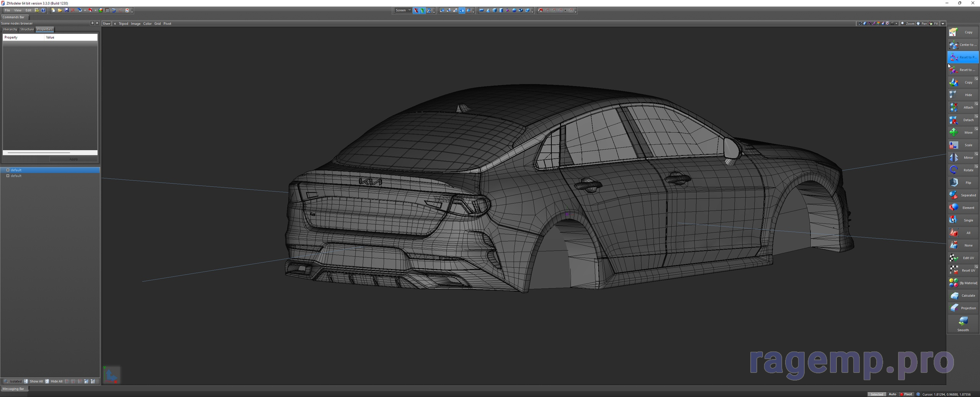Toggle the Auto mode in status bar
980x397 pixels.
pyautogui.click(x=892, y=394)
